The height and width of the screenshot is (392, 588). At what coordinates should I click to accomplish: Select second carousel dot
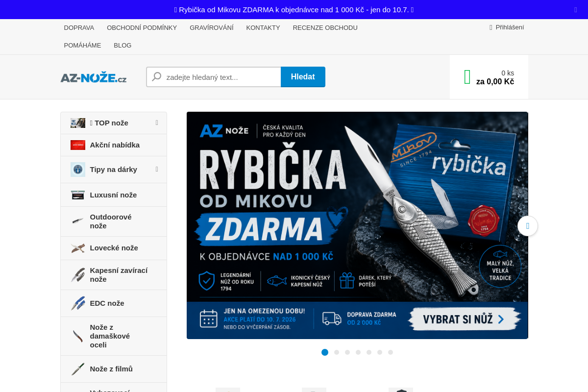click(x=337, y=352)
